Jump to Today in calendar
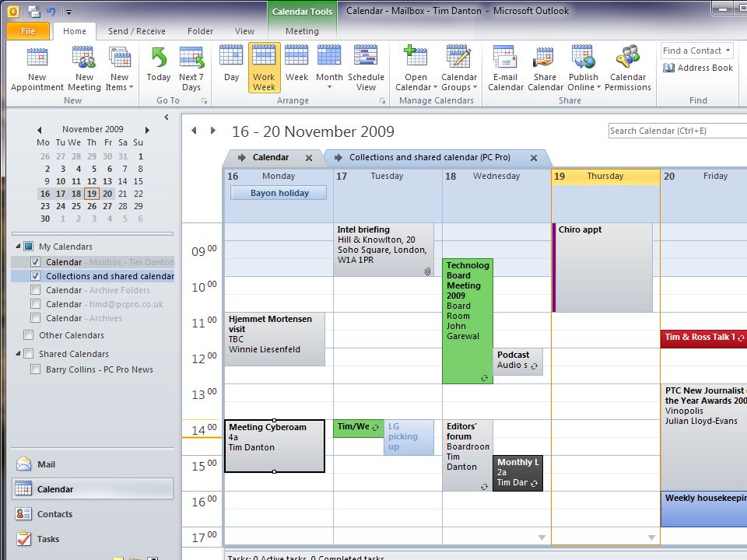Viewport: 747px width, 560px height. 159,68
